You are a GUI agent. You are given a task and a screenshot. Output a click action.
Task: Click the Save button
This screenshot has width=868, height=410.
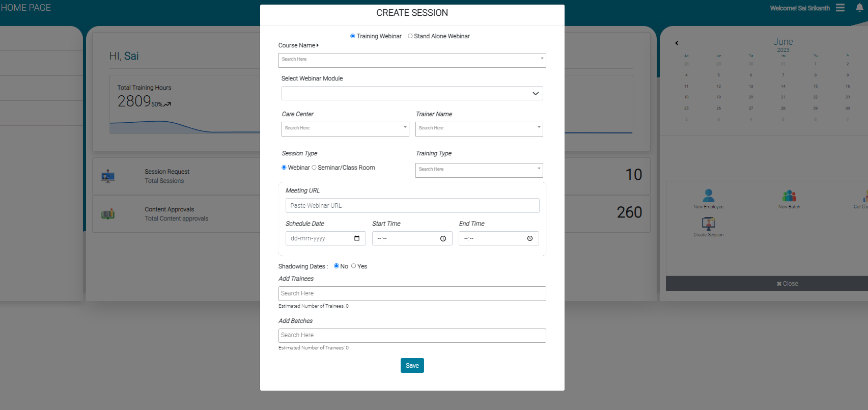[412, 366]
